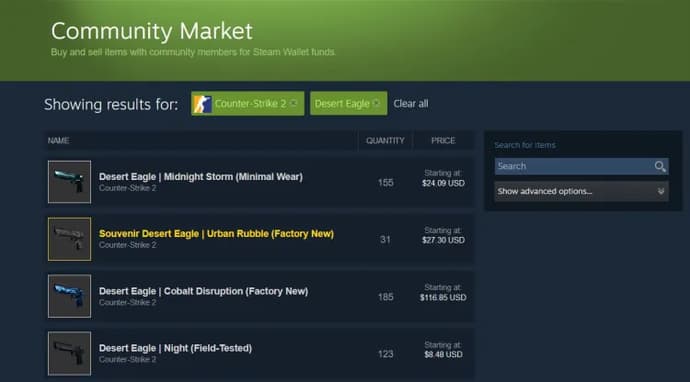Click quantity 31 for Urban Rubble
This screenshot has height=382, width=690.
[385, 239]
